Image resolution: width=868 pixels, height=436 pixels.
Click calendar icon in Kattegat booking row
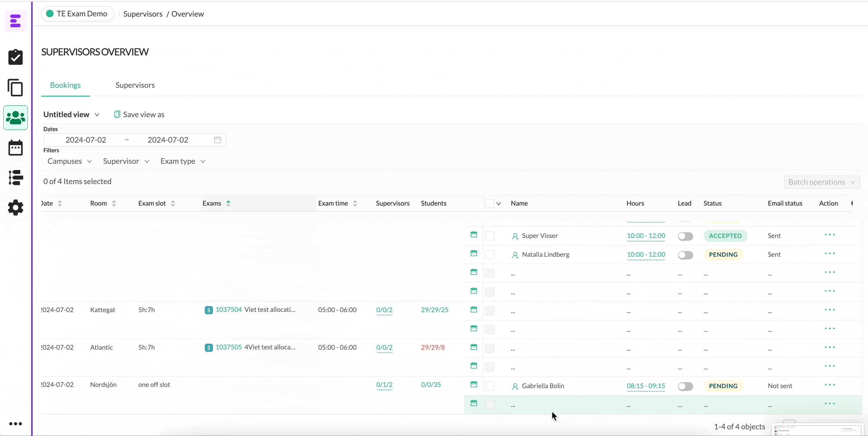474,309
